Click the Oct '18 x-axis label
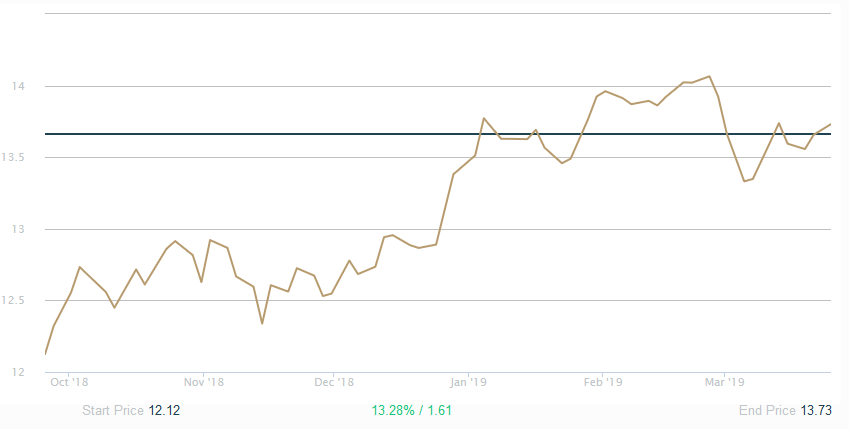Viewport: 849px width, 429px height. pyautogui.click(x=71, y=382)
